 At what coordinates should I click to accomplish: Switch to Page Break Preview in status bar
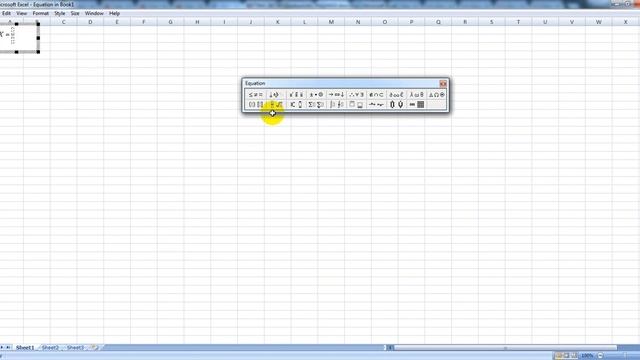click(574, 356)
